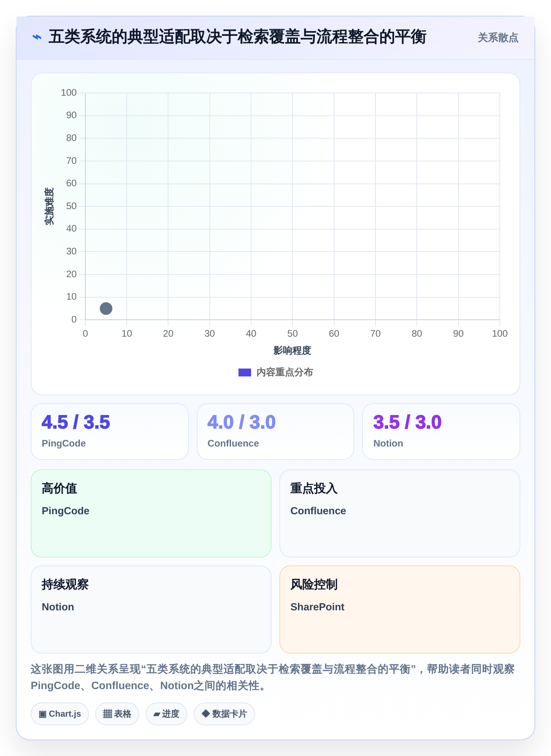Image resolution: width=551 pixels, height=756 pixels.
Task: Toggle the 内容重点分布 legend item
Action: coord(275,372)
